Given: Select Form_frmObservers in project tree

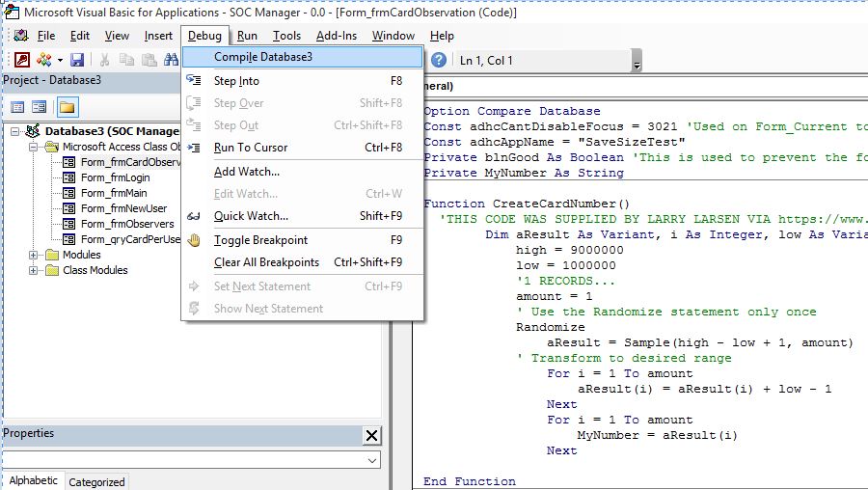Looking at the screenshot, I should (127, 224).
